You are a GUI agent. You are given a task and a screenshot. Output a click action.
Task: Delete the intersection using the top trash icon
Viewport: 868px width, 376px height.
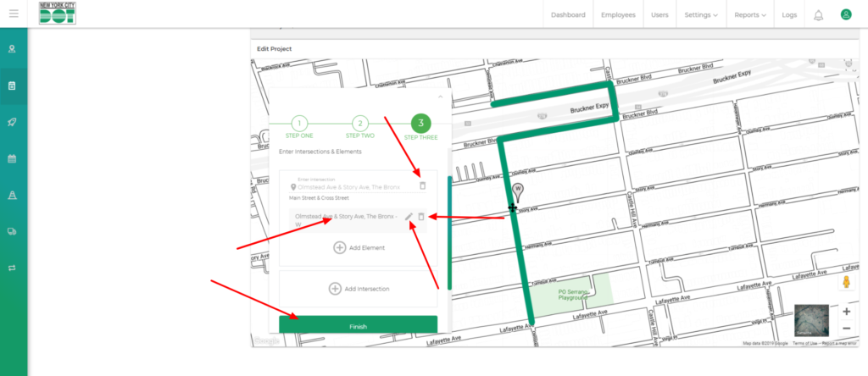(x=422, y=185)
